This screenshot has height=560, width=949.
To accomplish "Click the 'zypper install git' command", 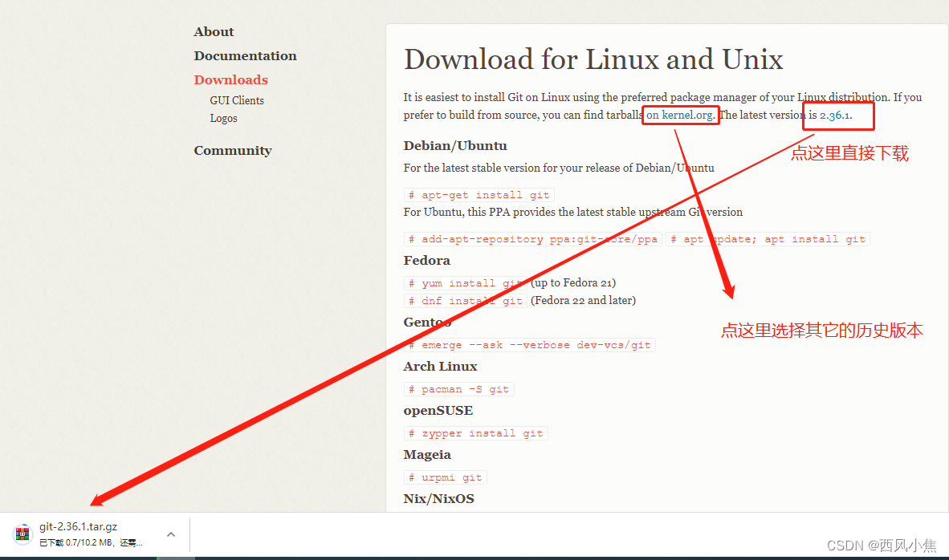I will click(476, 433).
